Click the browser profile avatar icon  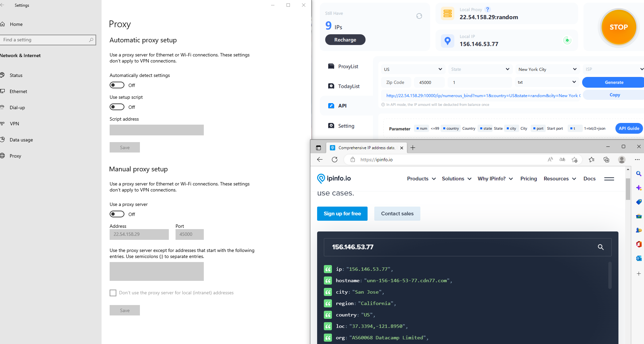[x=622, y=160]
